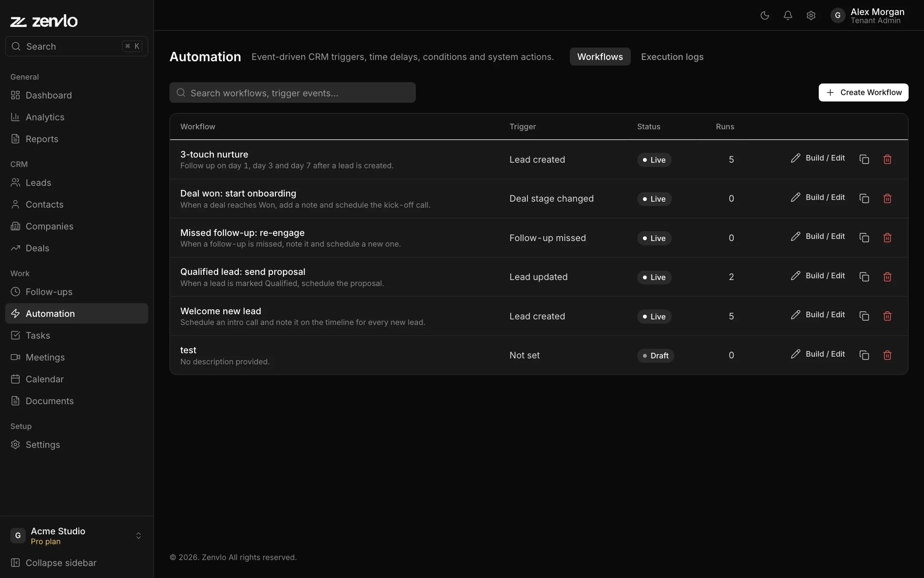Image resolution: width=924 pixels, height=578 pixels.
Task: Duplicate Qualified lead: send proposal workflow
Action: point(864,277)
